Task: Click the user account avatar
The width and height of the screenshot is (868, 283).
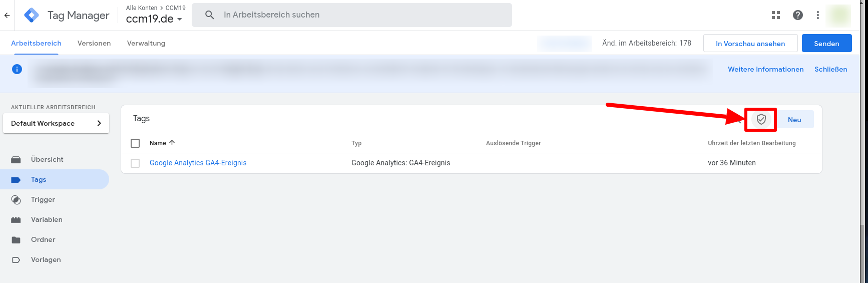Action: pos(838,15)
